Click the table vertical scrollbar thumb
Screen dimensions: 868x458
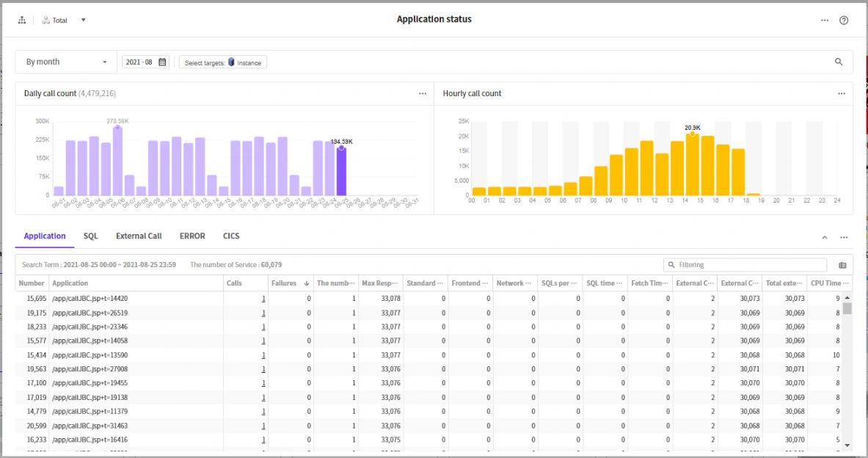tap(847, 308)
